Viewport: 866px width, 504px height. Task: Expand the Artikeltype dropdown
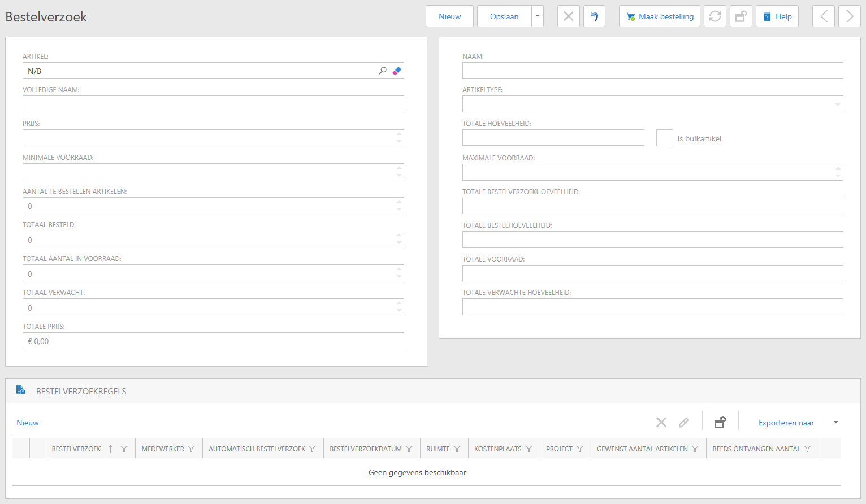837,105
